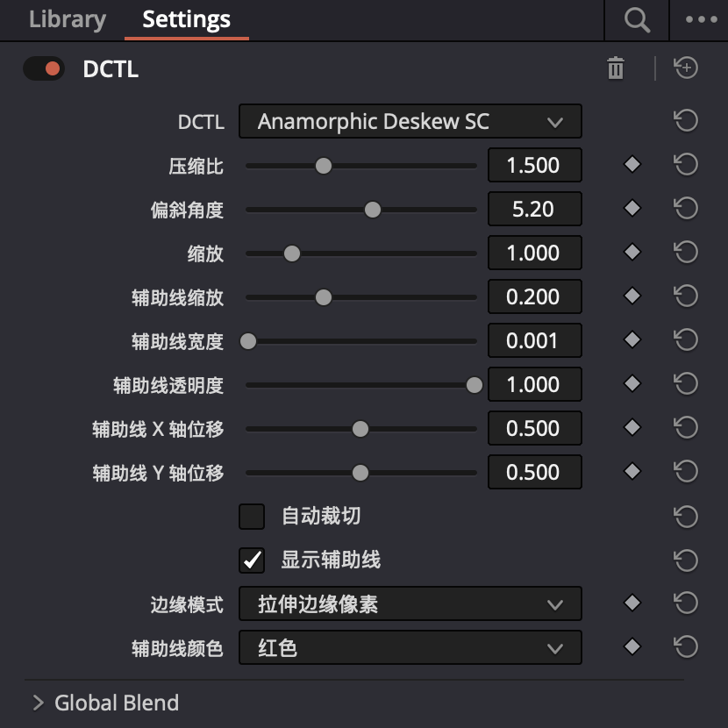Click the keyframe diamond for 偏斜角度

pyautogui.click(x=632, y=209)
